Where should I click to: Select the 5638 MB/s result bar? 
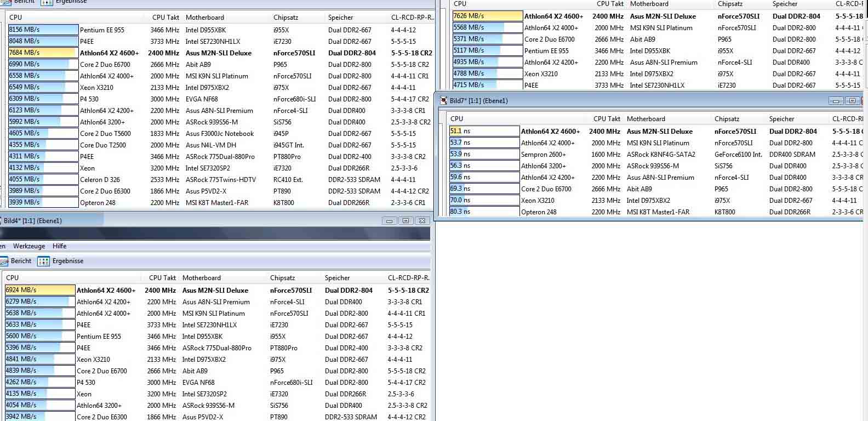point(40,313)
